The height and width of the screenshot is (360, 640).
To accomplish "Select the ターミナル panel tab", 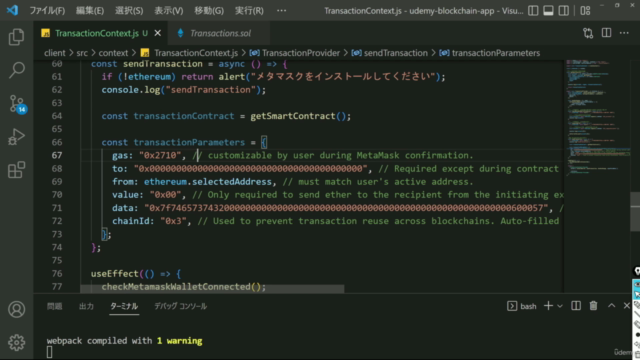I will click(x=124, y=306).
